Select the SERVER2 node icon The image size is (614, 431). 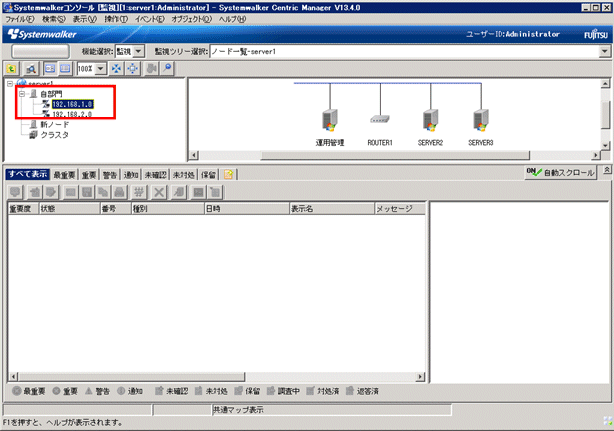click(431, 122)
